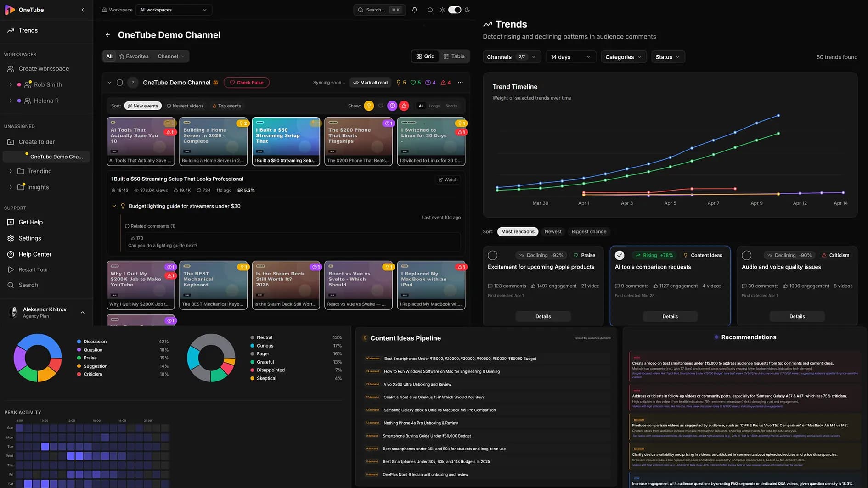
Task: Open the Trends sidebar item
Action: [x=28, y=30]
